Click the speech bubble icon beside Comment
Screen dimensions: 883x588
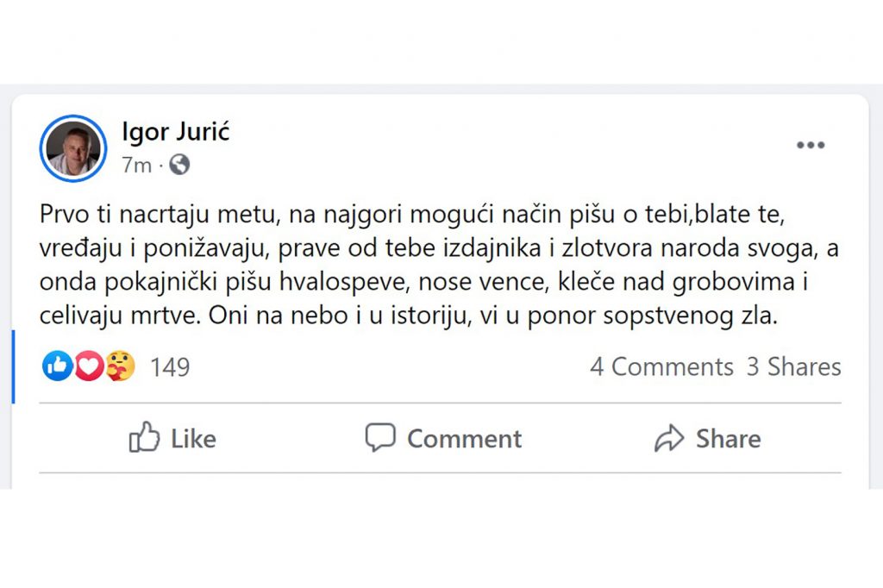380,438
